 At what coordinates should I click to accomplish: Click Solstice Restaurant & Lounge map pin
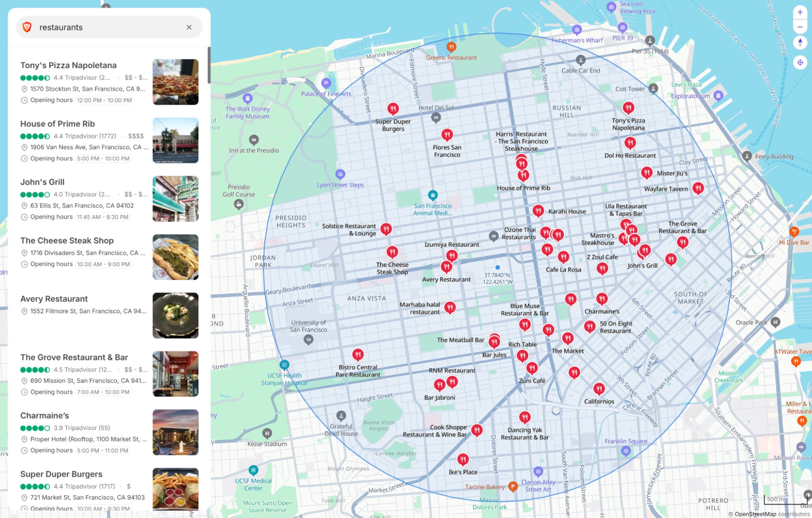coord(386,230)
